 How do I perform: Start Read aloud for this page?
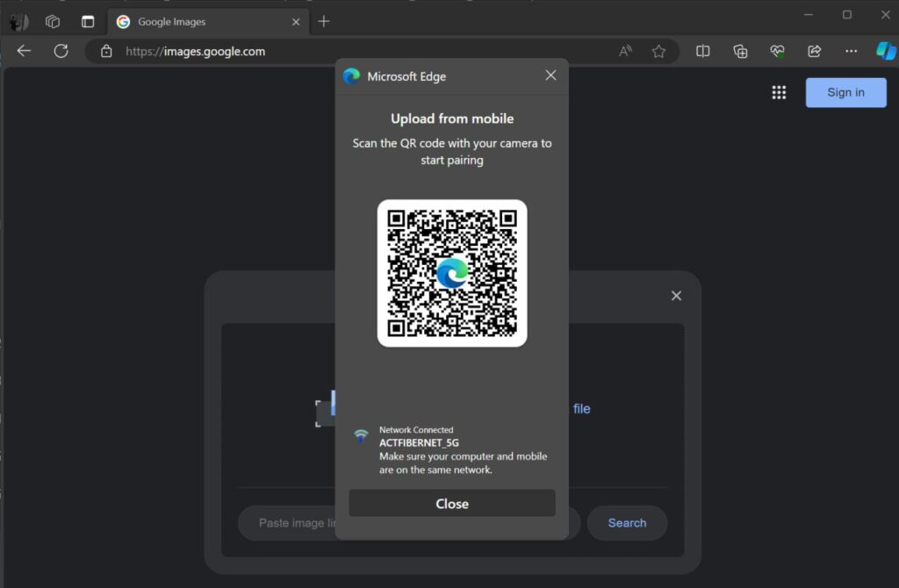click(x=624, y=51)
